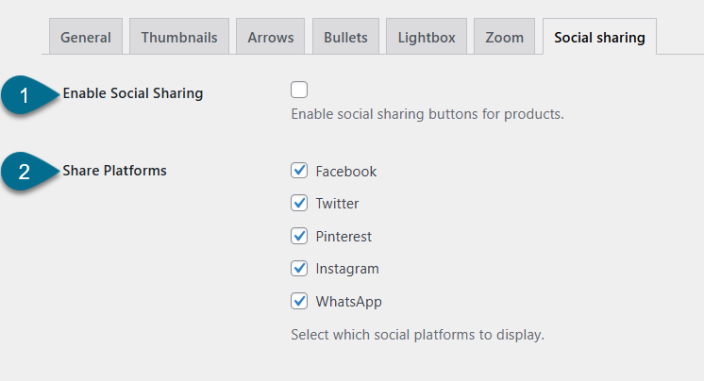Screen dimensions: 704x381
Task: Click the WhatsApp label text
Action: pos(348,302)
